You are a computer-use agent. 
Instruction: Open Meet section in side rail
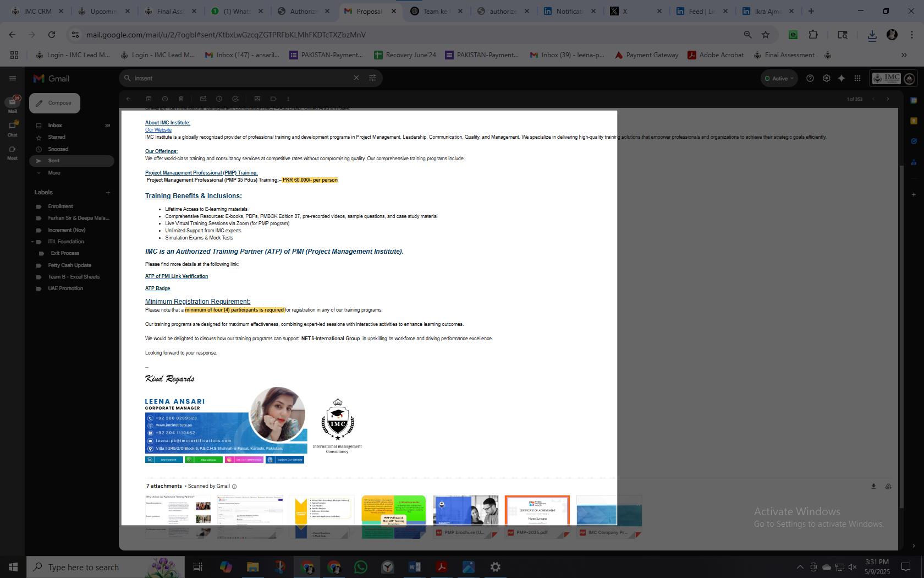[x=12, y=152]
